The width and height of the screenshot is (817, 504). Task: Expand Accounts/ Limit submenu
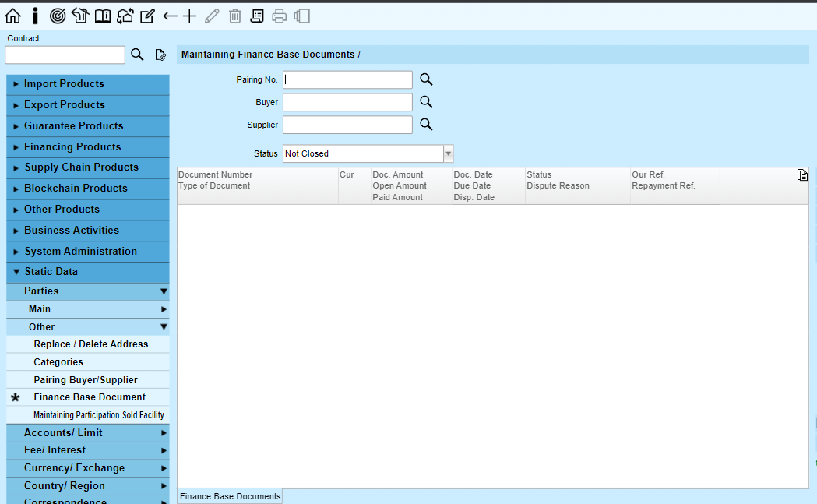coord(88,433)
